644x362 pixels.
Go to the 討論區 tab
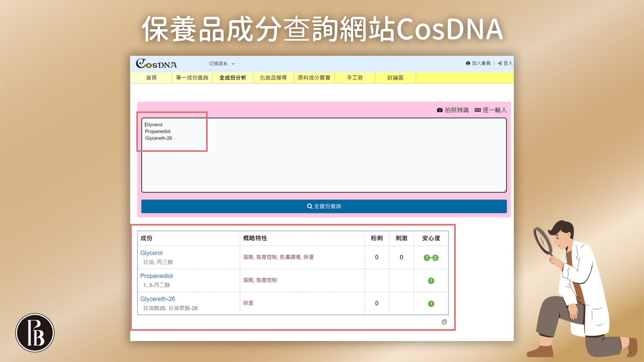point(395,78)
